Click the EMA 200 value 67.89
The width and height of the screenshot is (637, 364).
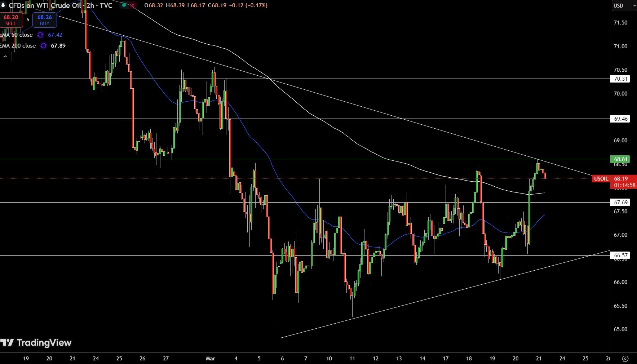click(x=58, y=46)
